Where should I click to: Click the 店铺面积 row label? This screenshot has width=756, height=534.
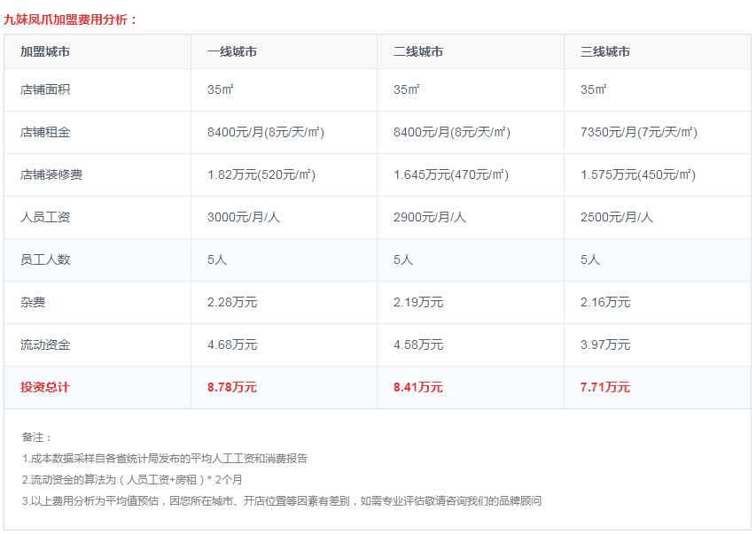click(x=45, y=89)
